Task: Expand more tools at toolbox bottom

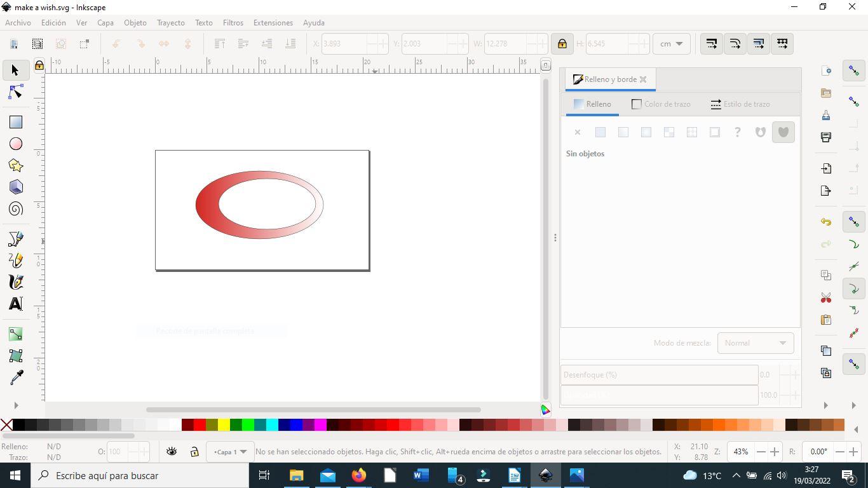Action: pos(16,405)
